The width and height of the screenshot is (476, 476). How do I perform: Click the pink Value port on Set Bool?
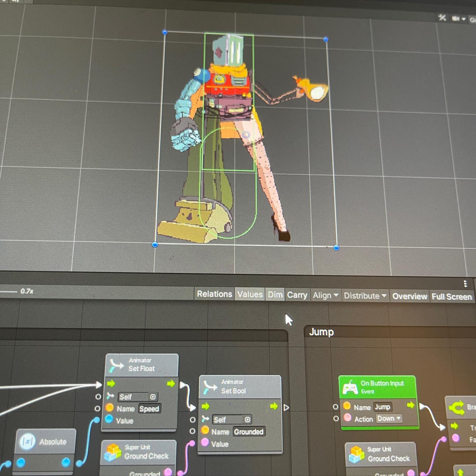205,442
